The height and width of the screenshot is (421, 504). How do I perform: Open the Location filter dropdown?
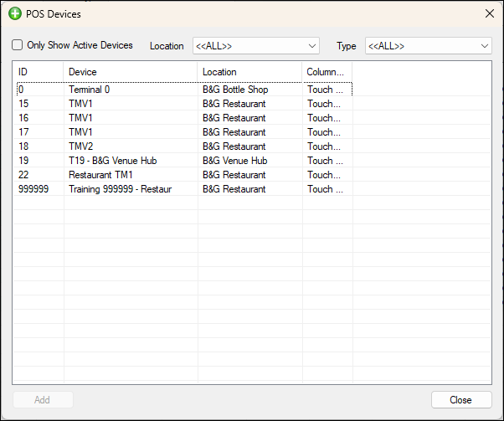click(256, 46)
